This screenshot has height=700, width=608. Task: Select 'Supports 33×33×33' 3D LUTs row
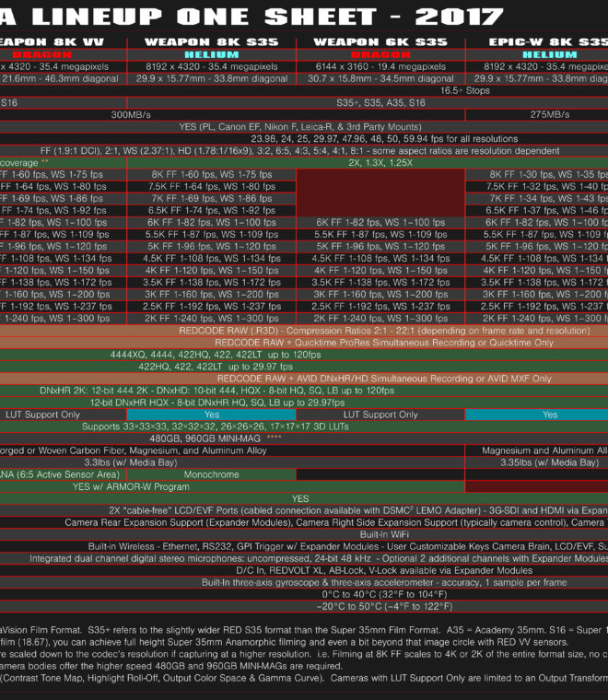click(304, 426)
